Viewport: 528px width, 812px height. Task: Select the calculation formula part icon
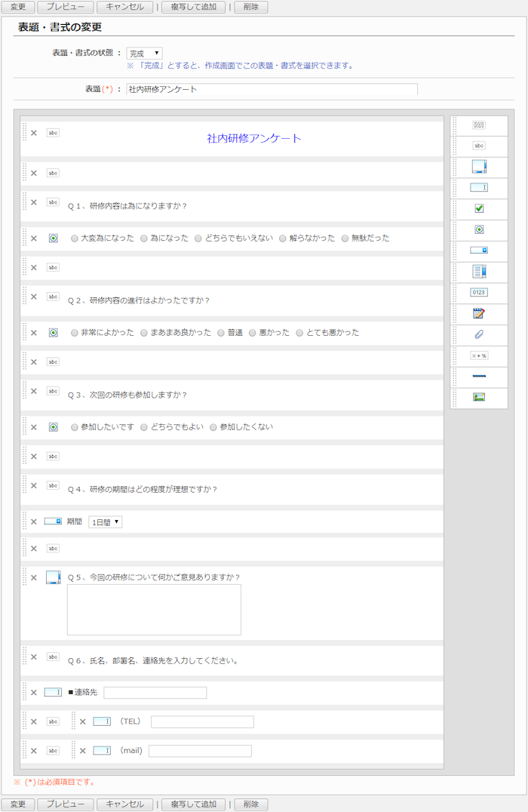pos(479,355)
